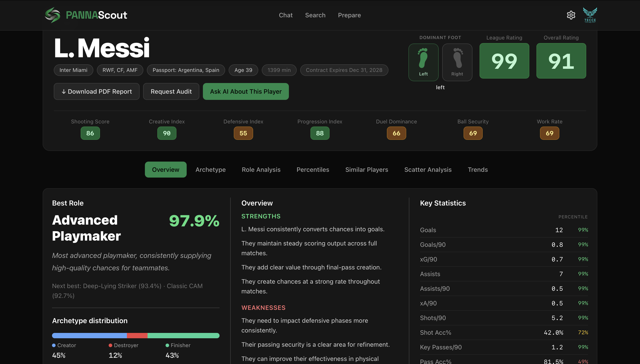Click the Finisher legend label
The height and width of the screenshot is (364, 640).
tap(180, 345)
